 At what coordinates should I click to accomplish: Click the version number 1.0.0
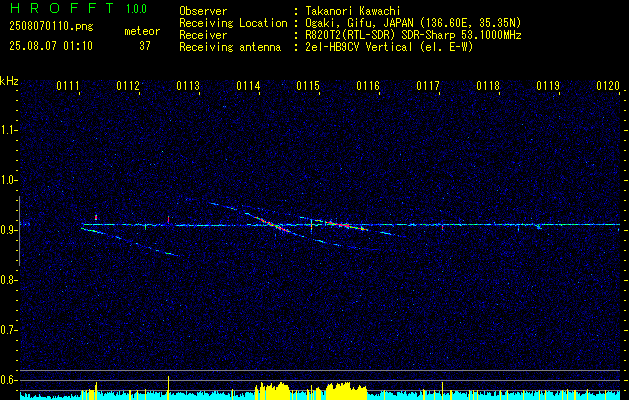136,8
